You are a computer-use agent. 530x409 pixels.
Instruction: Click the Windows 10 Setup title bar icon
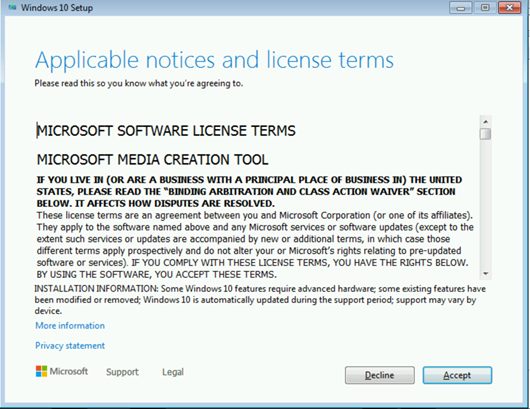coord(13,7)
